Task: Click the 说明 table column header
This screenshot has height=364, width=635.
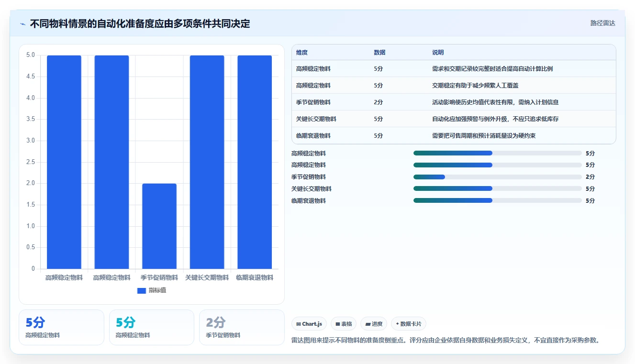Action: pyautogui.click(x=438, y=52)
